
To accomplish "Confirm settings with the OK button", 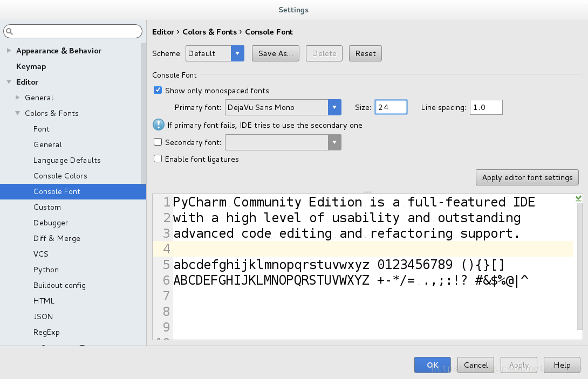I will (x=433, y=365).
